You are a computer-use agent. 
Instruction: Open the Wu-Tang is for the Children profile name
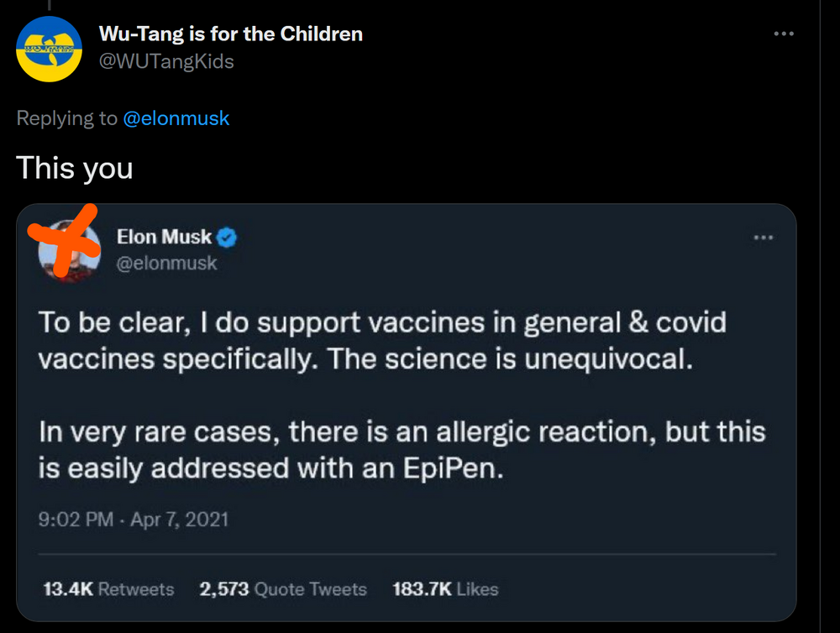tap(231, 34)
